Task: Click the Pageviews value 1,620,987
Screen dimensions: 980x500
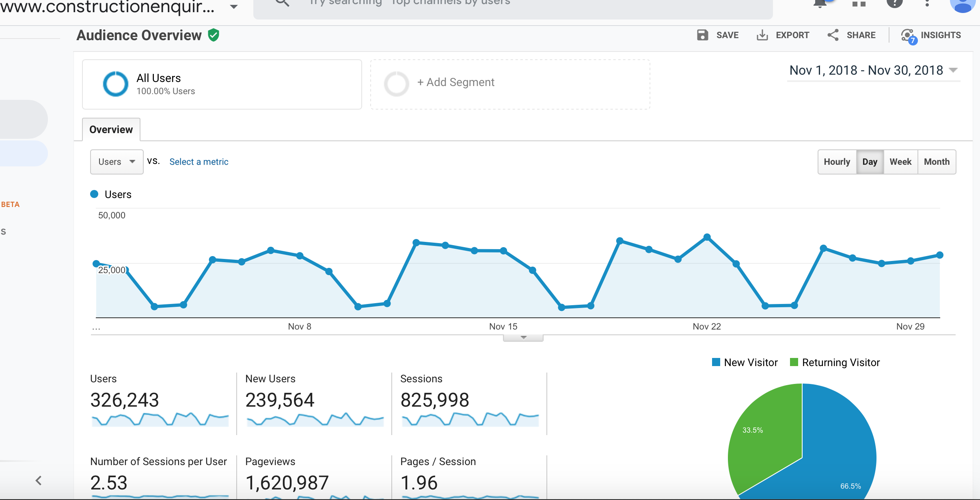Action: pos(287,483)
